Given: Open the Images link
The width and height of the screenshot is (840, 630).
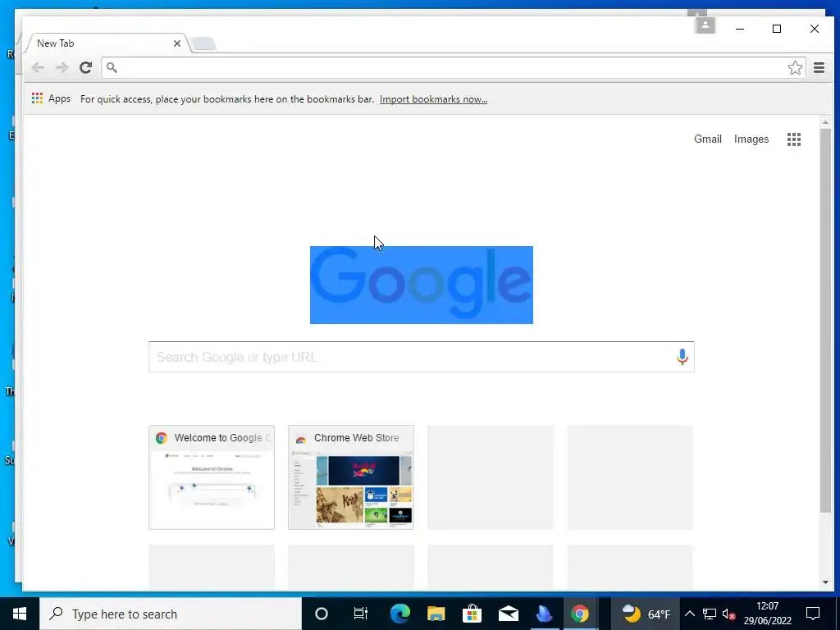Looking at the screenshot, I should coord(751,139).
